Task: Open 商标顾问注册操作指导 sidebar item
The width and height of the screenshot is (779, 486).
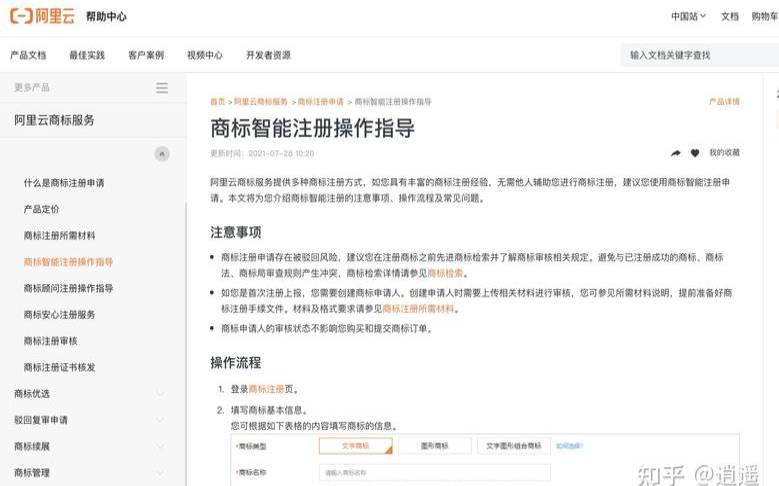Action: point(69,288)
